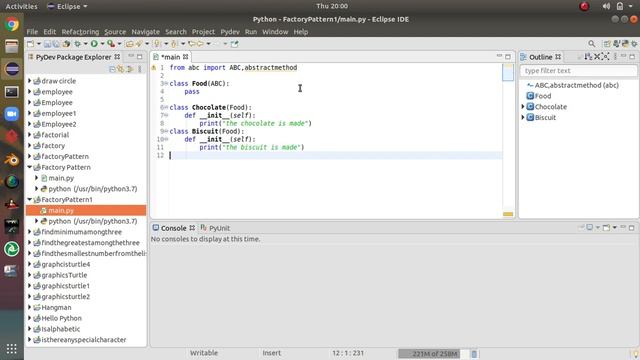The height and width of the screenshot is (360, 640).
Task: Open the Outline view menu dots
Action: point(616,57)
